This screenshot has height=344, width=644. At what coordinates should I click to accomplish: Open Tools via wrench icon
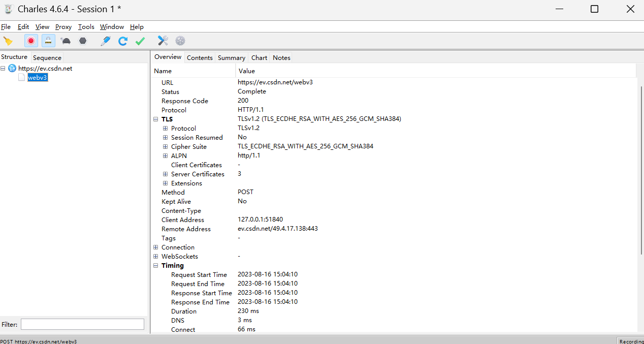coord(163,41)
